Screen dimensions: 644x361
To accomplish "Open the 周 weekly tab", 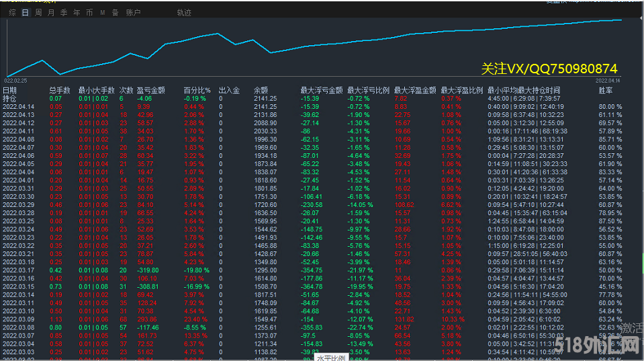I will click(x=38, y=13).
